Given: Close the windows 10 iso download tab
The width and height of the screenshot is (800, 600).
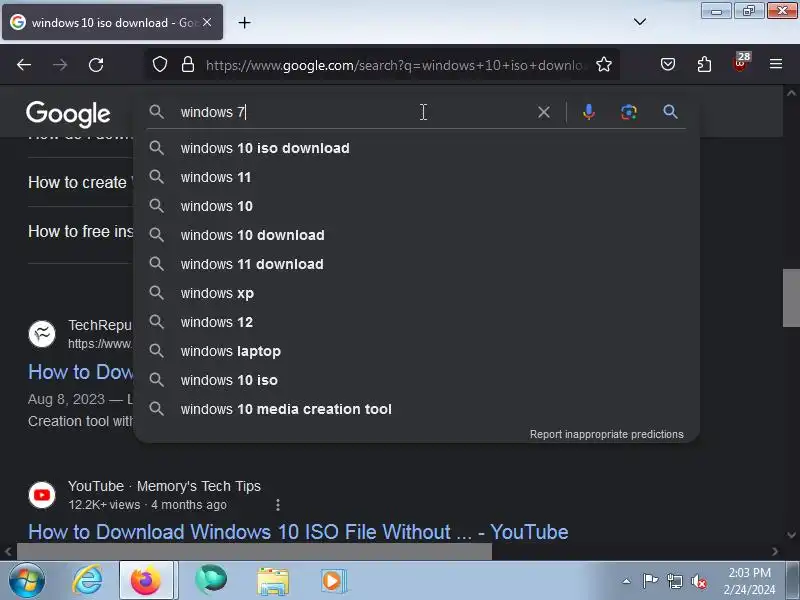Looking at the screenshot, I should click(x=207, y=22).
